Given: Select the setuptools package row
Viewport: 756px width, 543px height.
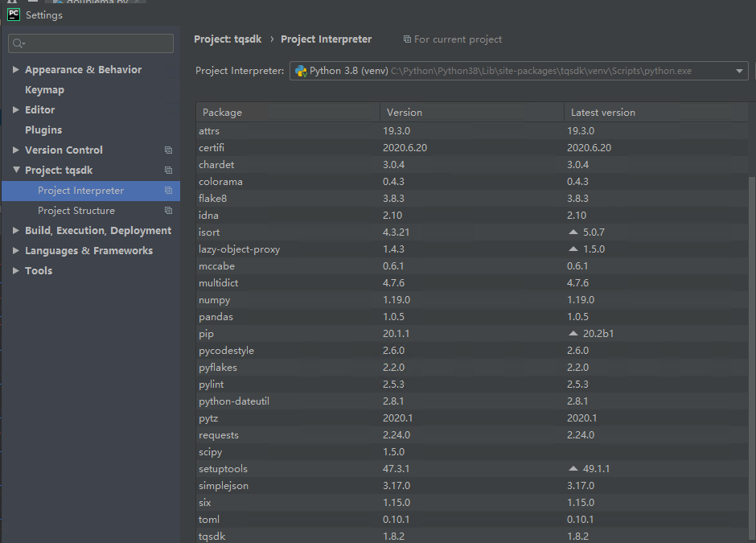Looking at the screenshot, I should click(x=472, y=468).
